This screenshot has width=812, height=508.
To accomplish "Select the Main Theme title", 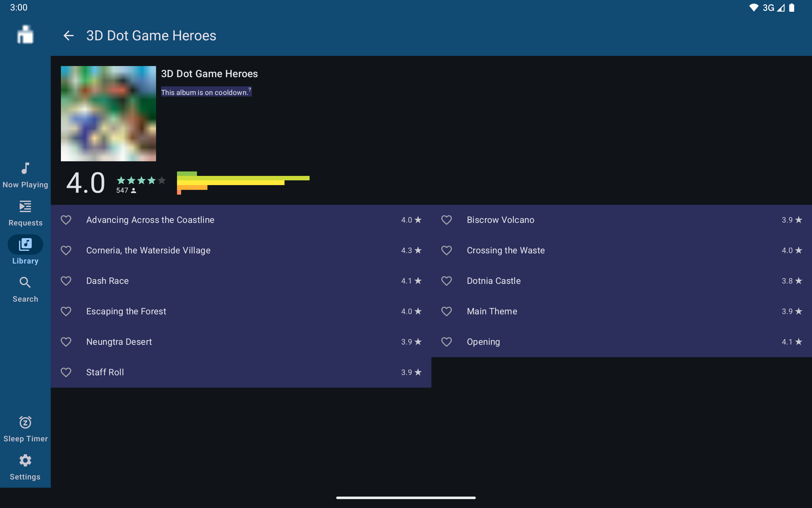I will [492, 311].
